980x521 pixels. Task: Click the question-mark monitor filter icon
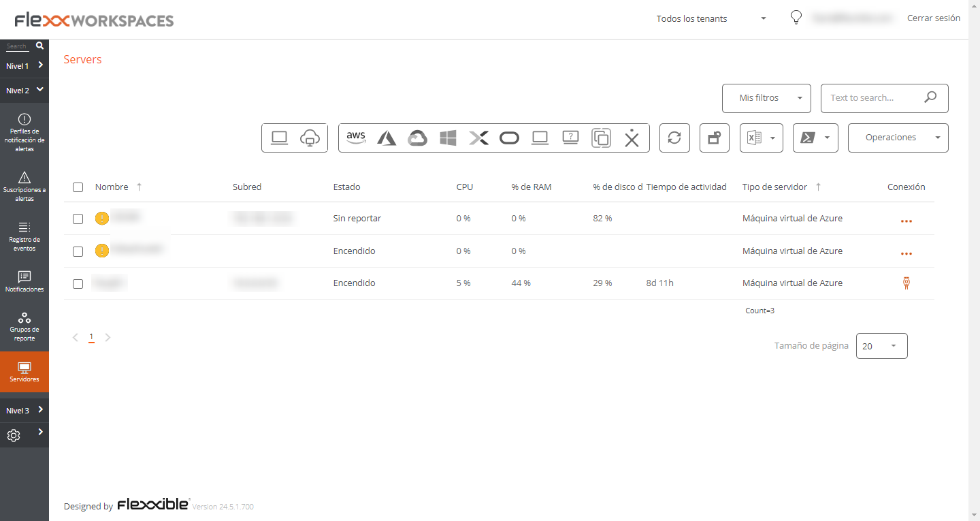570,138
